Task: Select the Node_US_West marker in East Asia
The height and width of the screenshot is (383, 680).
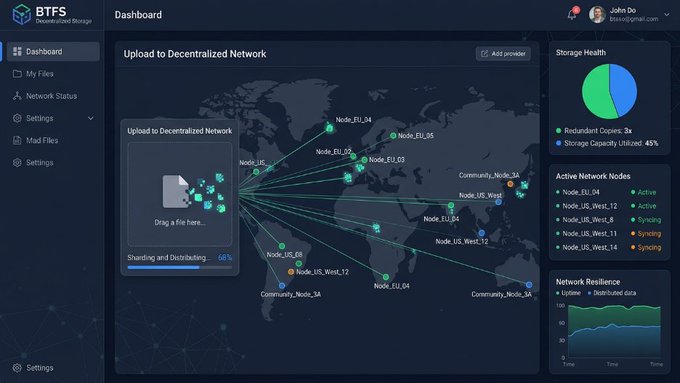Action: (498, 202)
